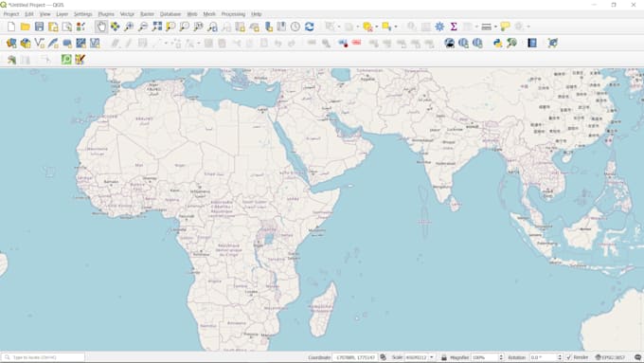Open the Database menu

[x=170, y=14]
